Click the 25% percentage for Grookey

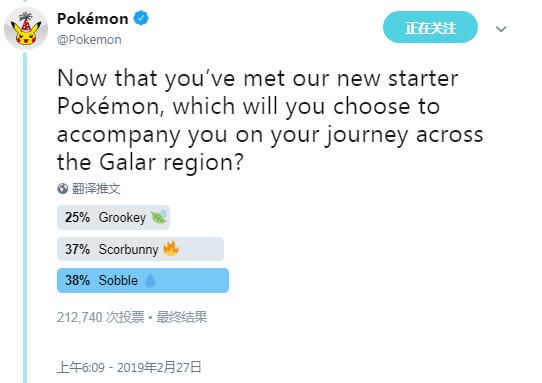[77, 217]
